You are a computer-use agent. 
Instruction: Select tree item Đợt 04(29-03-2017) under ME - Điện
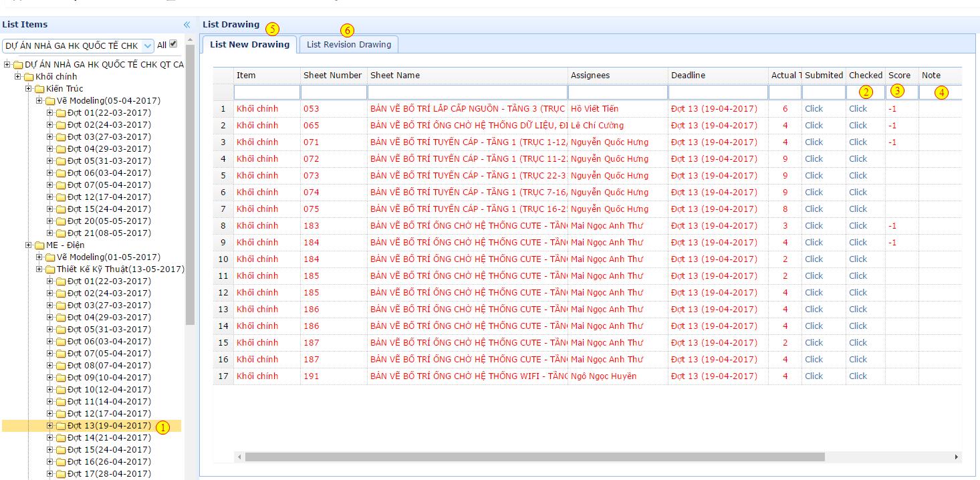[x=109, y=318]
